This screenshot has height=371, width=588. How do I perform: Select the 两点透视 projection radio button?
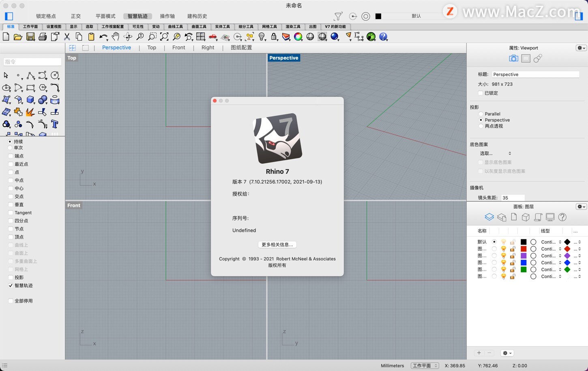(481, 126)
